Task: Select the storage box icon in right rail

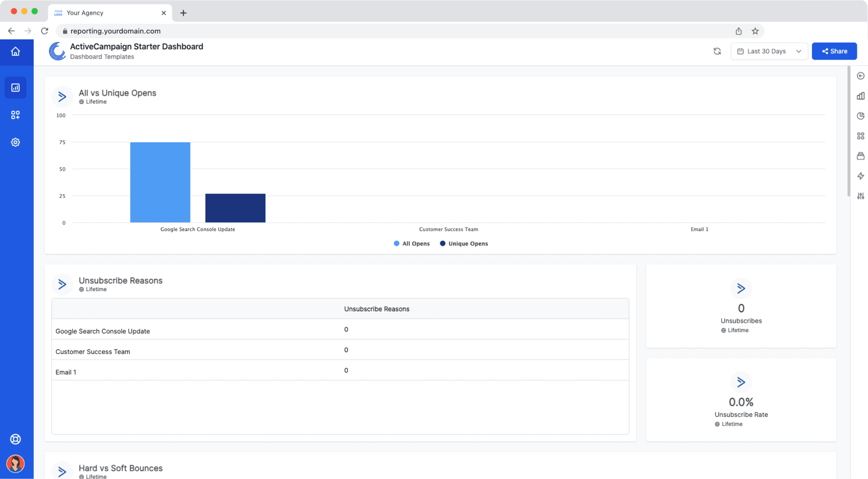Action: click(x=861, y=156)
